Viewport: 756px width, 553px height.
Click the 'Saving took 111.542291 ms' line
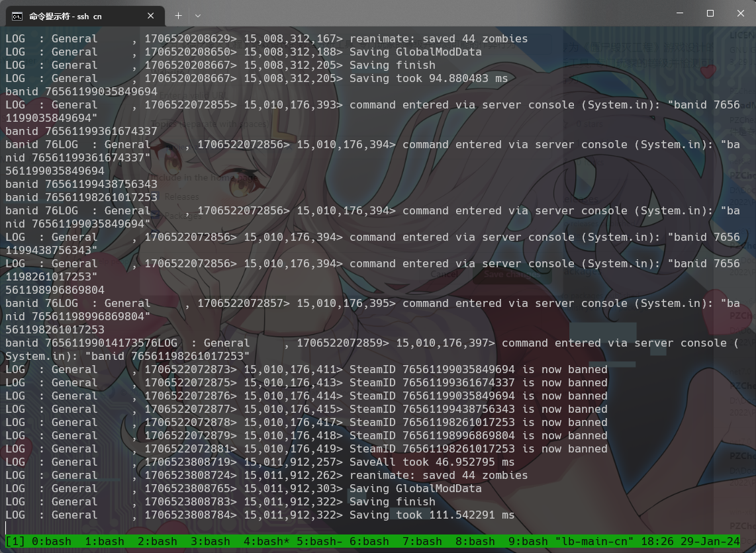(x=260, y=515)
